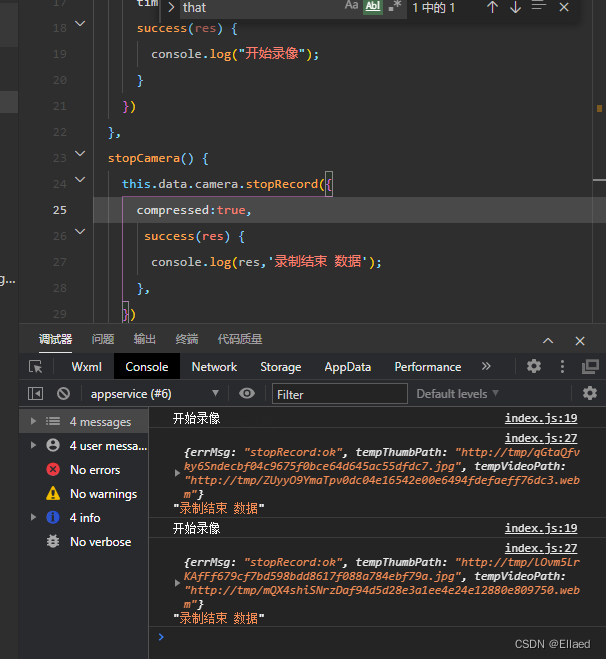Screen dimensions: 606x659
Task: Toggle Match Case in find widget
Action: (x=351, y=6)
